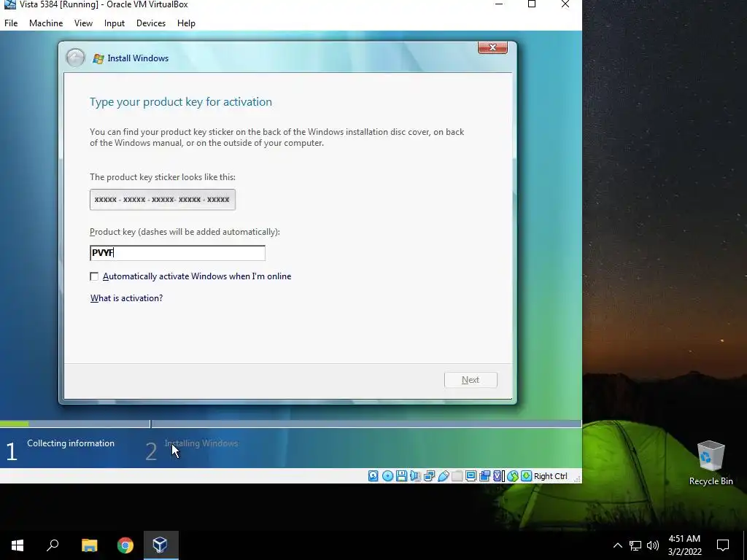Click the display monitor icon in VirtualBox status bar
This screenshot has width=747, height=560.
[x=471, y=475]
